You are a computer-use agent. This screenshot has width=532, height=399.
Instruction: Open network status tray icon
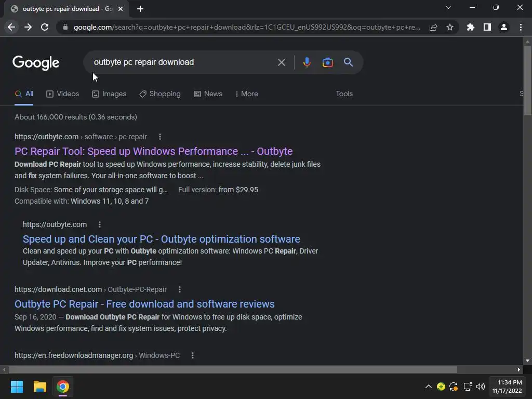pyautogui.click(x=468, y=387)
